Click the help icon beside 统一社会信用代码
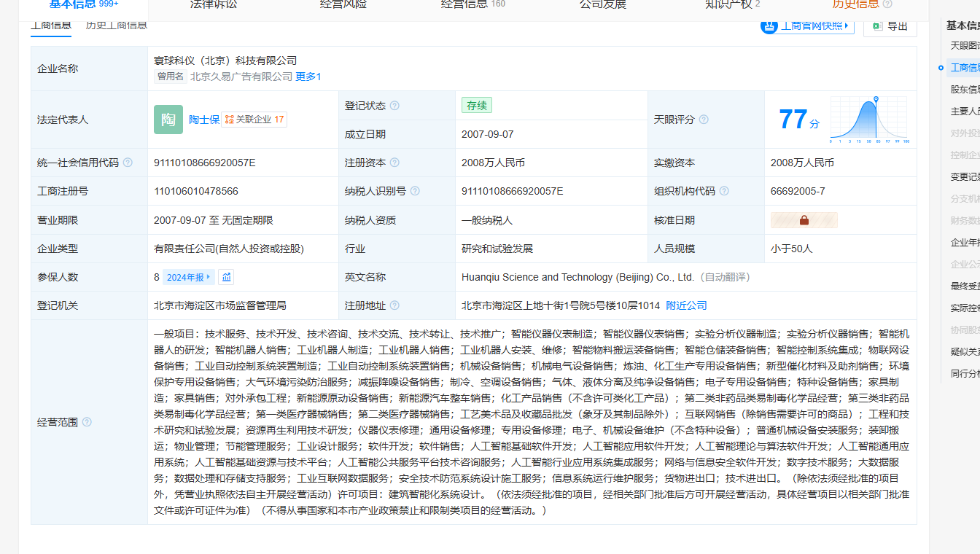 click(128, 163)
